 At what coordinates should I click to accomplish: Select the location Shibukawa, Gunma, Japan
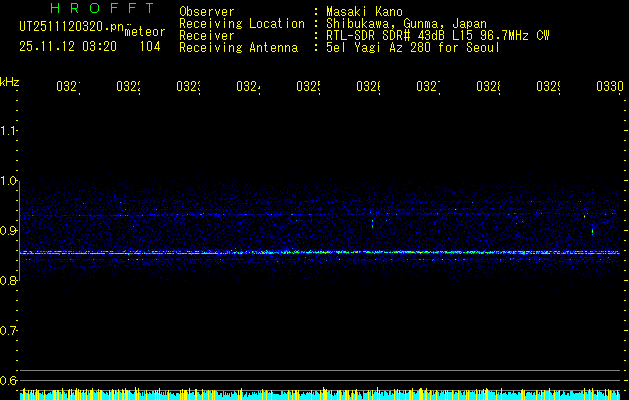pos(406,24)
